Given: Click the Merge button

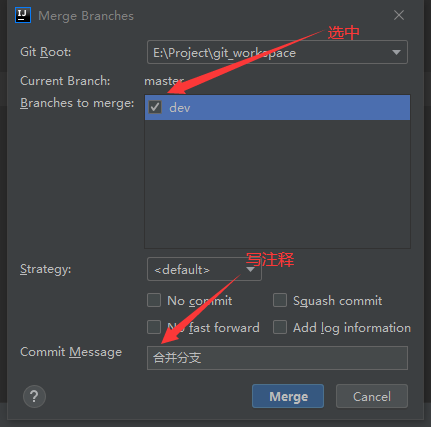Looking at the screenshot, I should point(288,396).
